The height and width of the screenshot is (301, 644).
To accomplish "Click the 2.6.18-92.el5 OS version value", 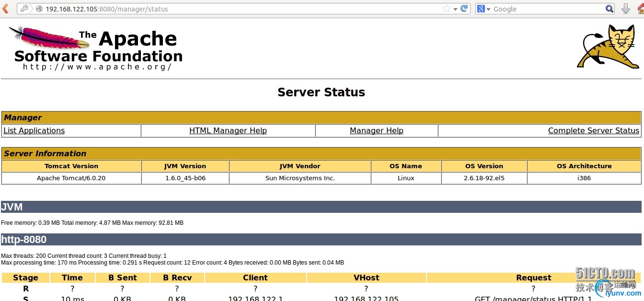I will 484,178.
